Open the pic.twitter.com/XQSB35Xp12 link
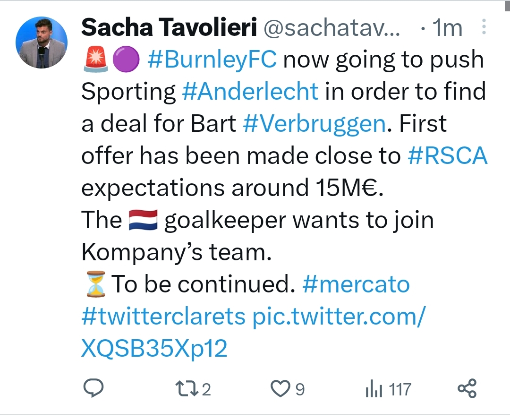This screenshot has width=510, height=420. tap(339, 316)
